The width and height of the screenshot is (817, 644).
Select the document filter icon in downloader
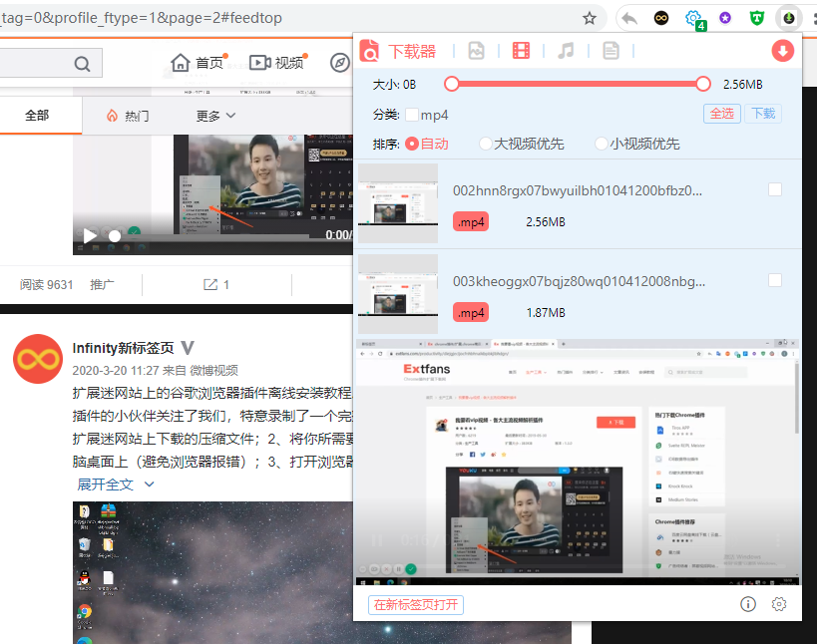tap(611, 51)
